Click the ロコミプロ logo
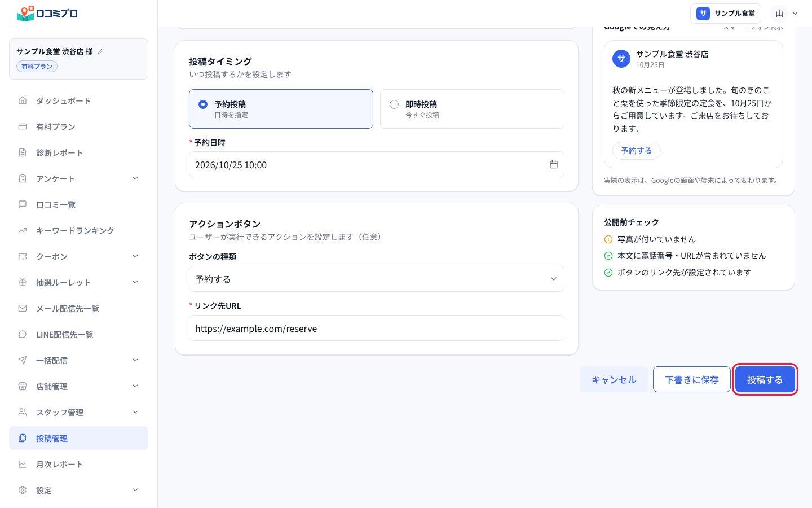Viewport: 812px width, 508px height. [x=47, y=13]
